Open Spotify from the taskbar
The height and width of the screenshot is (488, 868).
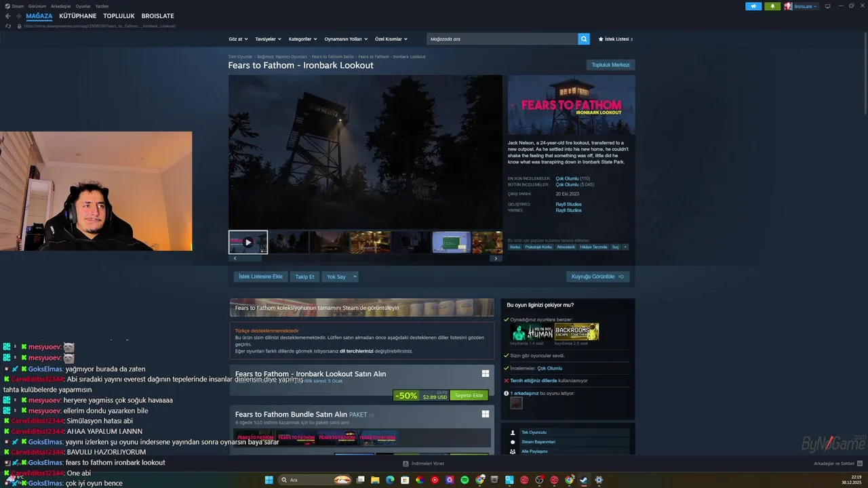[x=465, y=480]
